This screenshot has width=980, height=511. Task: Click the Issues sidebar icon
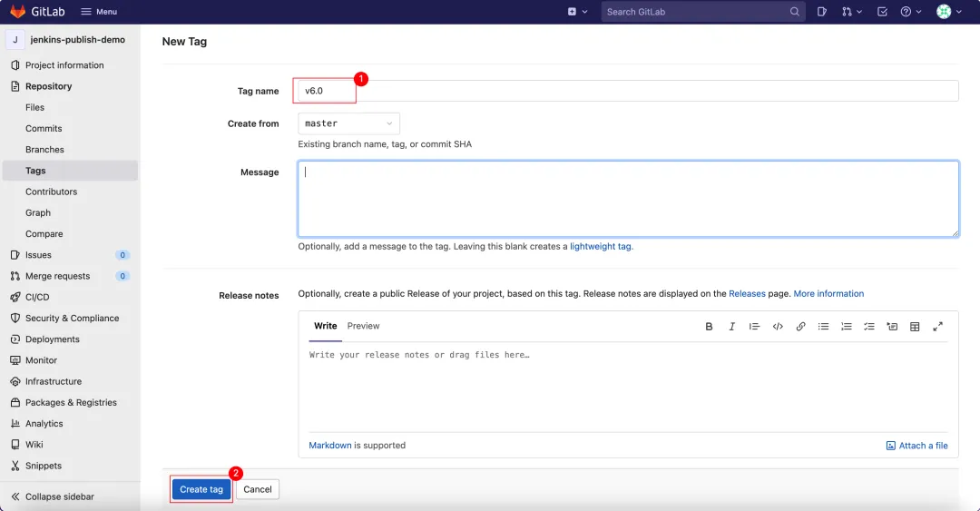15,255
